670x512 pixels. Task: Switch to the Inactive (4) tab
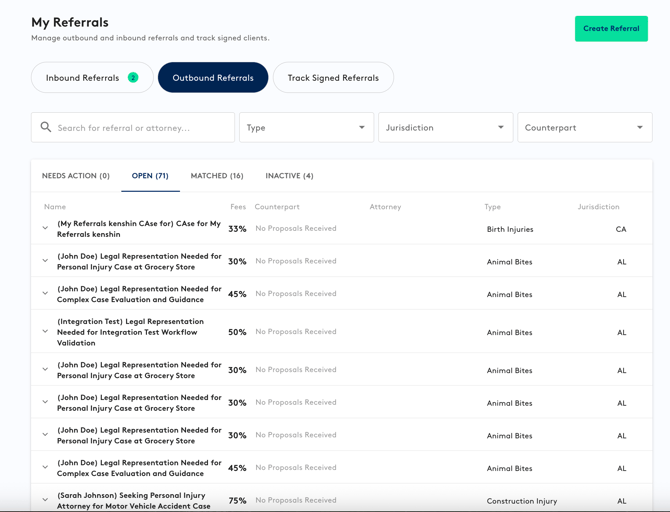pos(289,176)
